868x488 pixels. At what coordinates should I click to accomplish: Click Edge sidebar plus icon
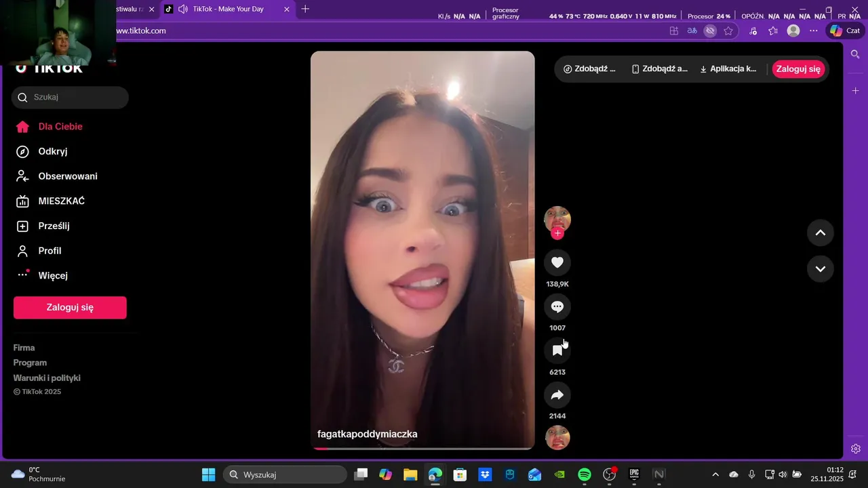[x=856, y=91]
